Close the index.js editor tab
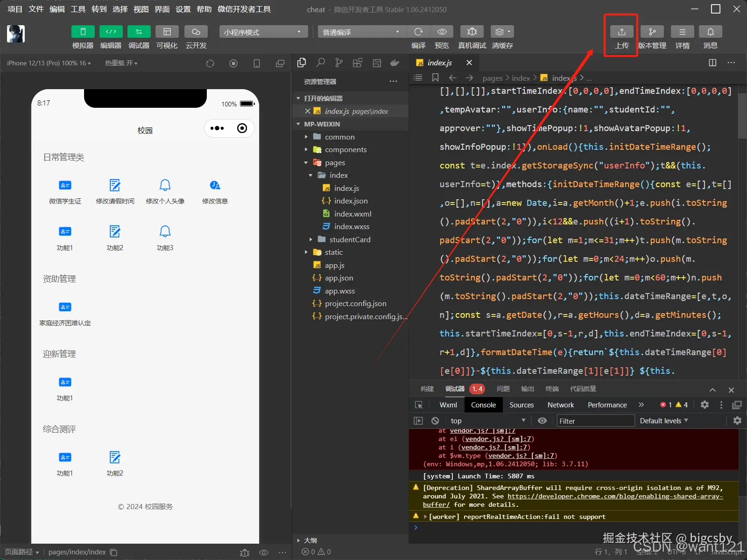Viewport: 747px width, 560px height. tap(469, 63)
